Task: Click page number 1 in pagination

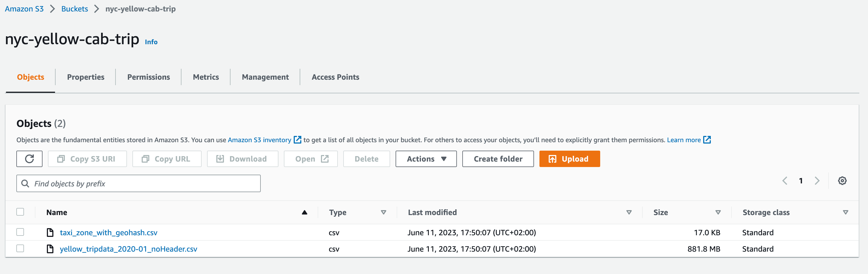Action: (801, 181)
